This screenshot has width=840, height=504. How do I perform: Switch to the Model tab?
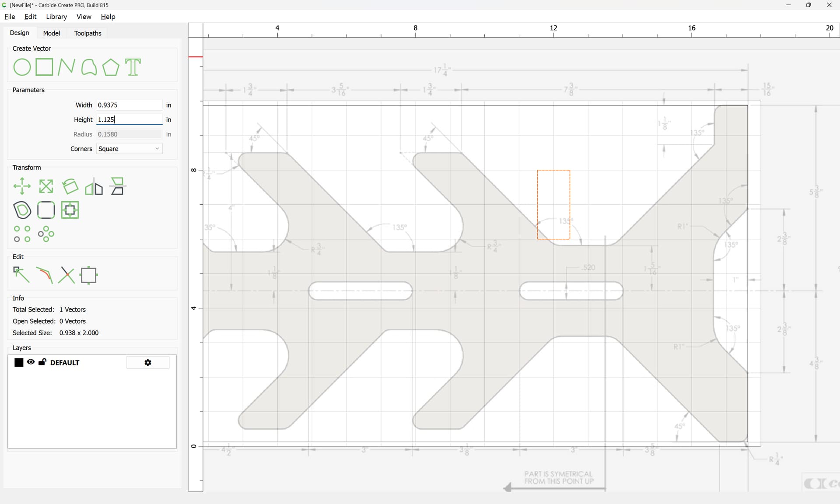point(52,33)
